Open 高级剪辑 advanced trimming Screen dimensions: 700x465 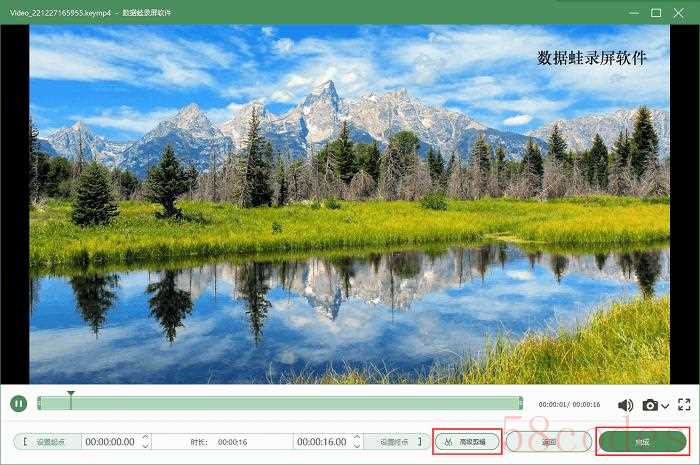466,441
